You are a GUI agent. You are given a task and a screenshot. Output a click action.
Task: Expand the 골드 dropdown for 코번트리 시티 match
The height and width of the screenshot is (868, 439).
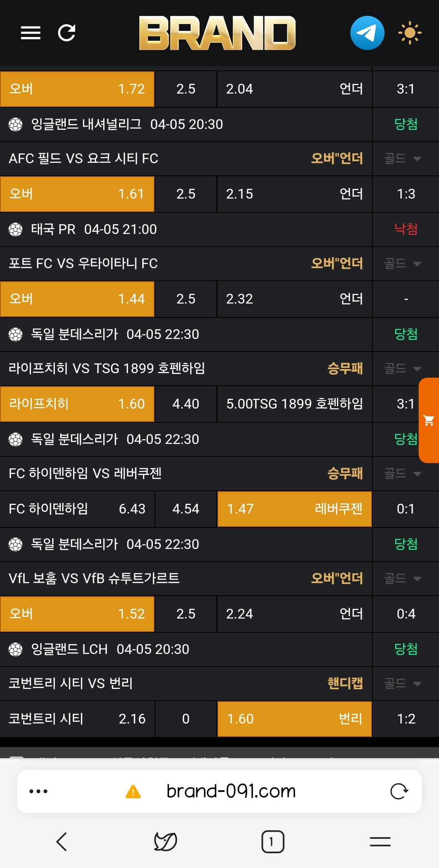pos(402,684)
